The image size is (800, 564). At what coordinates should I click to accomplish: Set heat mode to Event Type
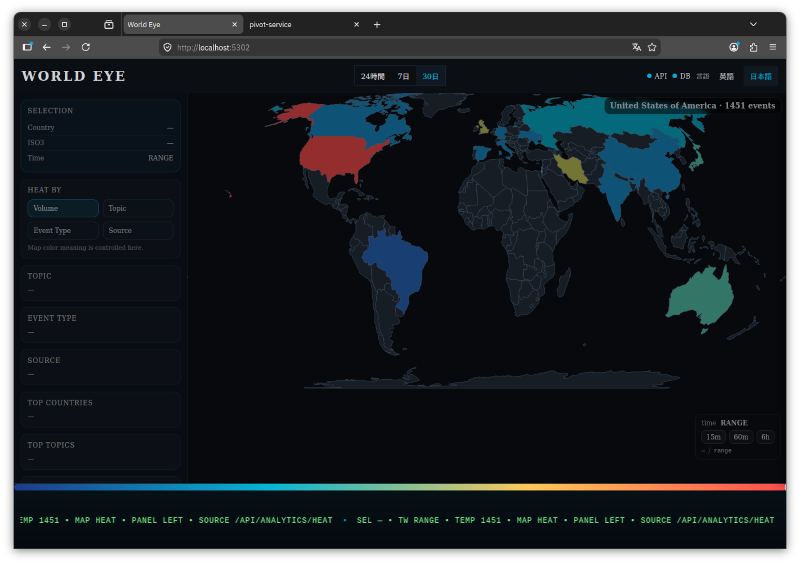[63, 230]
